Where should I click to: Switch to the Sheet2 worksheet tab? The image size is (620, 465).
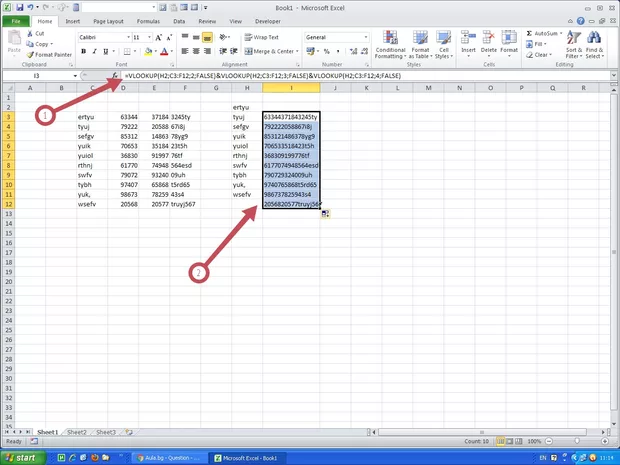tap(77, 431)
